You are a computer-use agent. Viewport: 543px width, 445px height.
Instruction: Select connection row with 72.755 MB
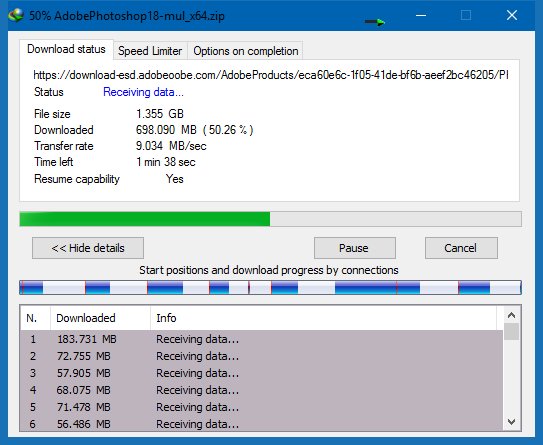[261, 356]
